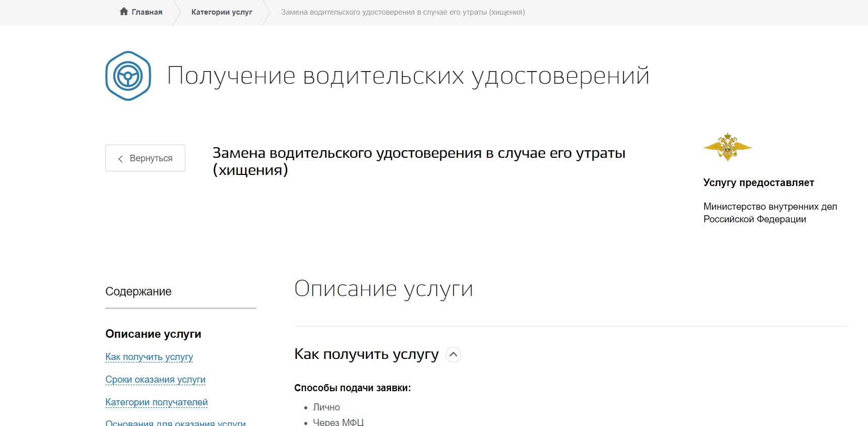868x426 pixels.
Task: Follow the 'Основания для оказания услуги' link
Action: click(x=175, y=422)
